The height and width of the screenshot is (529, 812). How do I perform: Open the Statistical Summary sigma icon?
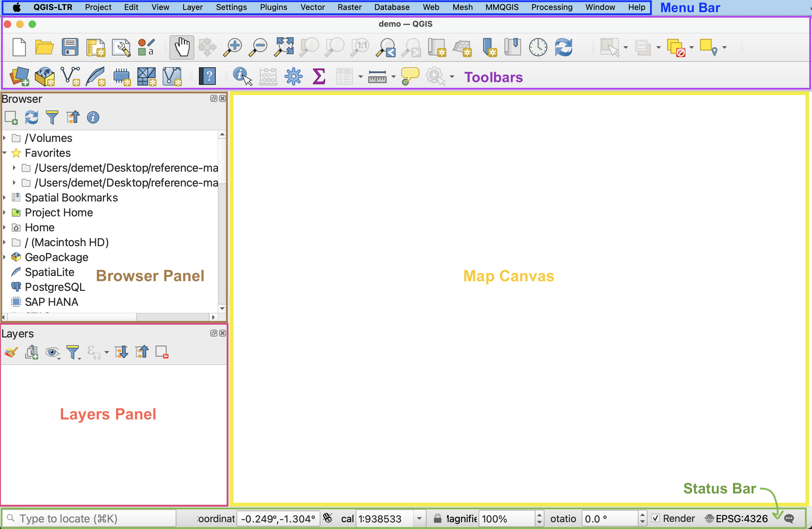coord(319,76)
